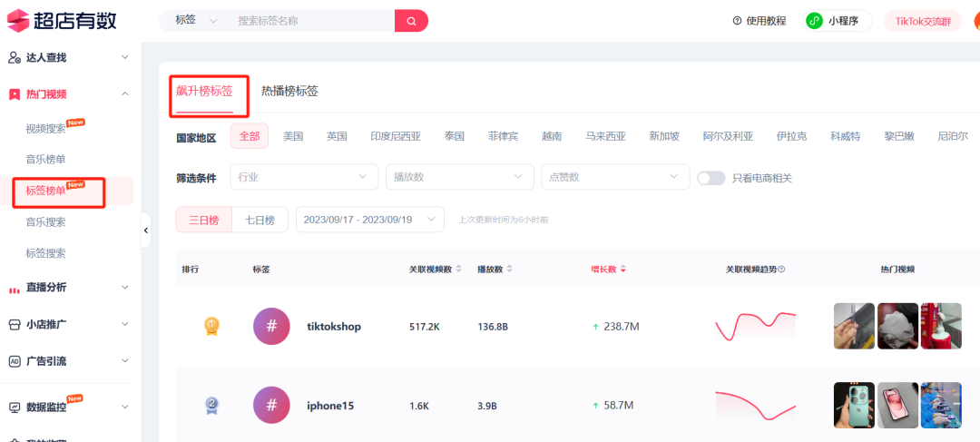Open the TikTok交流群 button
The height and width of the screenshot is (442, 980).
tap(923, 21)
